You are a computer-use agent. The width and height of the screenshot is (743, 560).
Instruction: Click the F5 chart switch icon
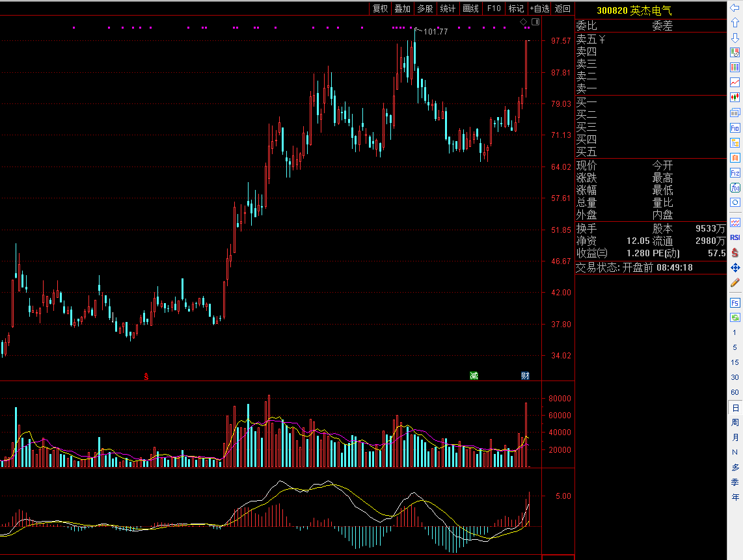click(735, 302)
